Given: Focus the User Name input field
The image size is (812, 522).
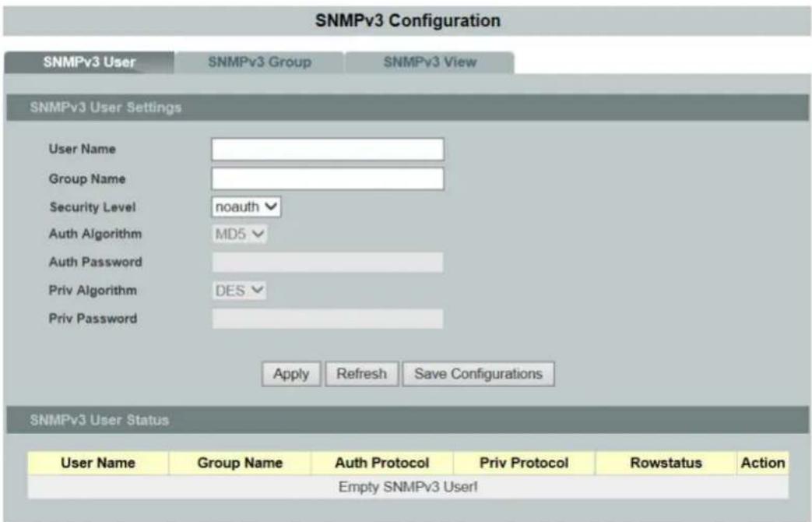Looking at the screenshot, I should coord(327,150).
